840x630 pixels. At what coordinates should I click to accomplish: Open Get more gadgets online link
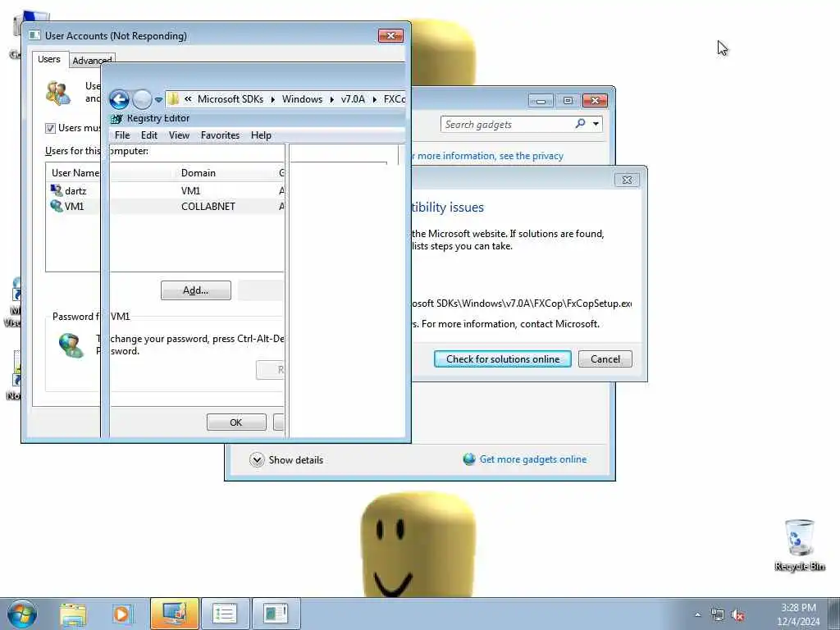click(533, 459)
